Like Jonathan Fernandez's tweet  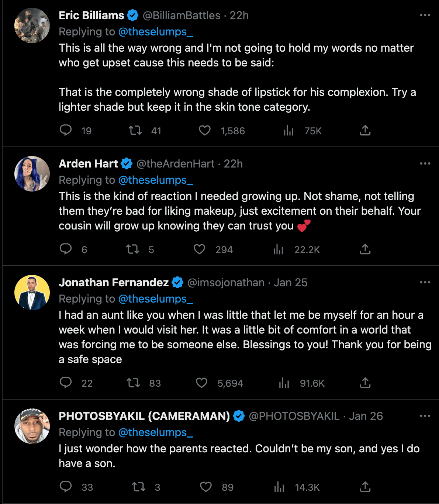point(201,383)
